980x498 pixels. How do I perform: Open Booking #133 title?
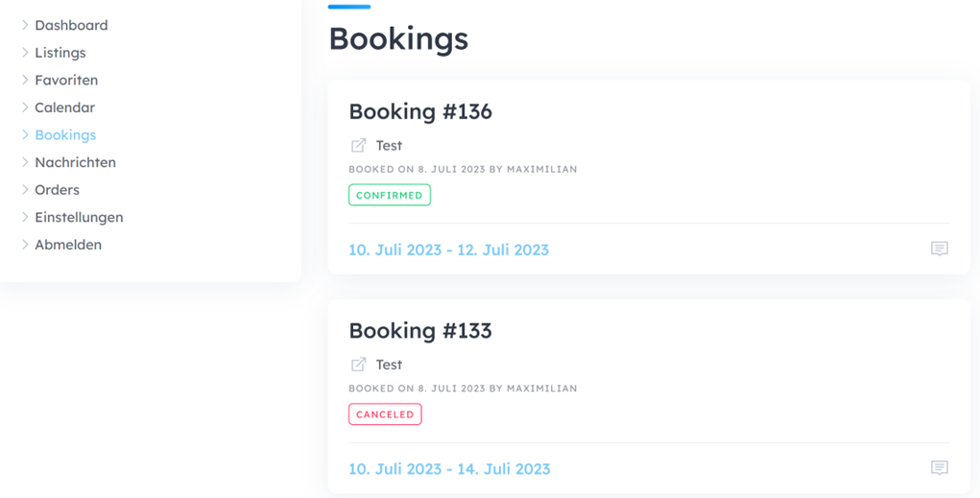click(x=420, y=330)
